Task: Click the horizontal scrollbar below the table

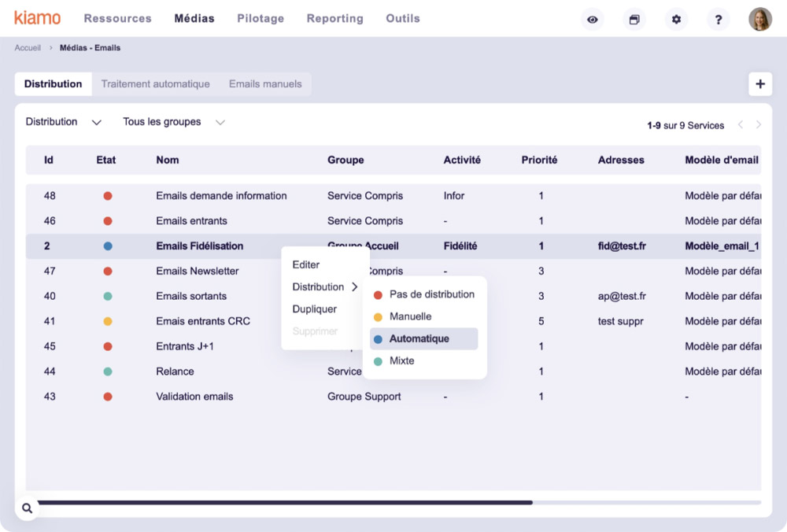Action: point(283,502)
